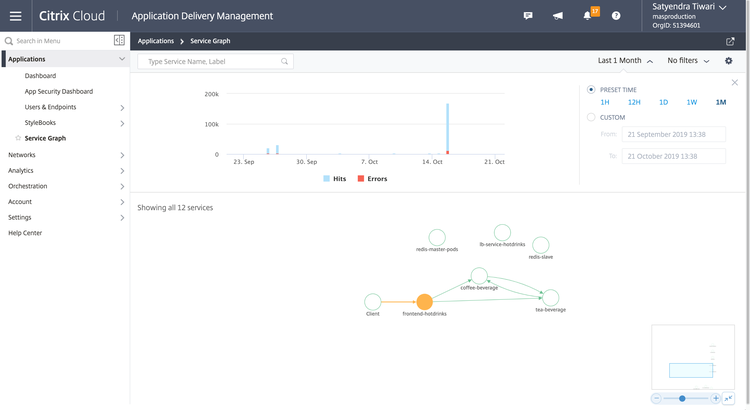750x410 pixels.
Task: Select the 1M preset time
Action: point(721,102)
